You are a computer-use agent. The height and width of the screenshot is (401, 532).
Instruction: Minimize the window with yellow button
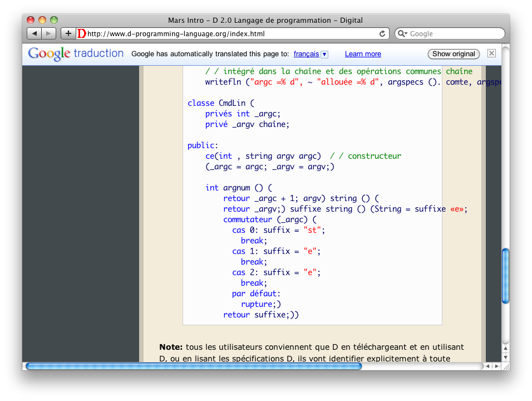(x=42, y=20)
